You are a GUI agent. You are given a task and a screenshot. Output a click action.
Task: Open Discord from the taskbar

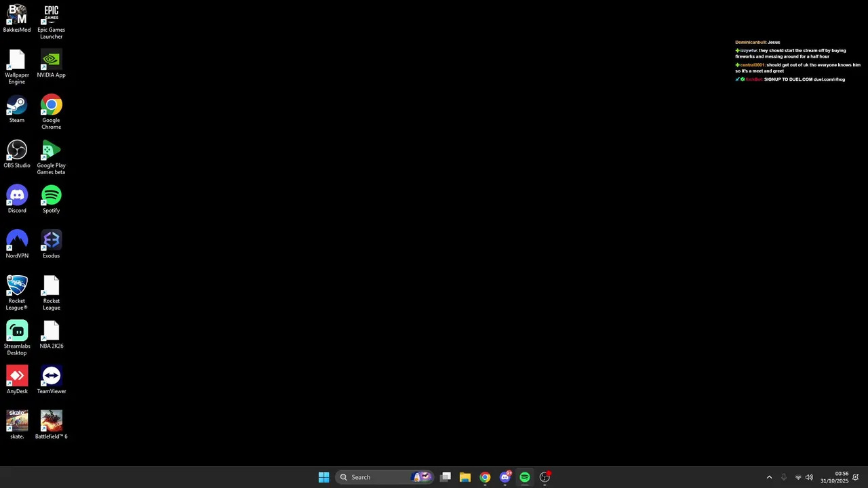tap(505, 477)
